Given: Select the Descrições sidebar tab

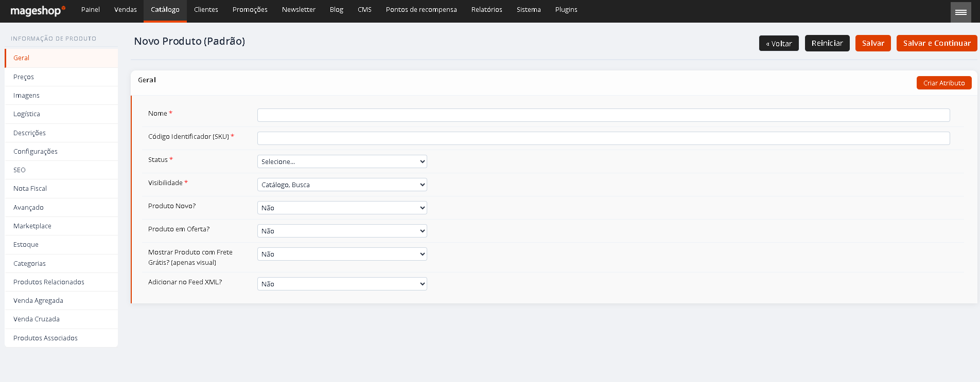Looking at the screenshot, I should click(61, 133).
